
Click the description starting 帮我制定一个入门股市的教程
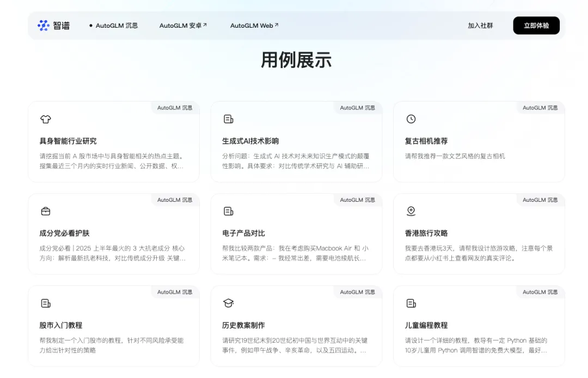coord(112,345)
